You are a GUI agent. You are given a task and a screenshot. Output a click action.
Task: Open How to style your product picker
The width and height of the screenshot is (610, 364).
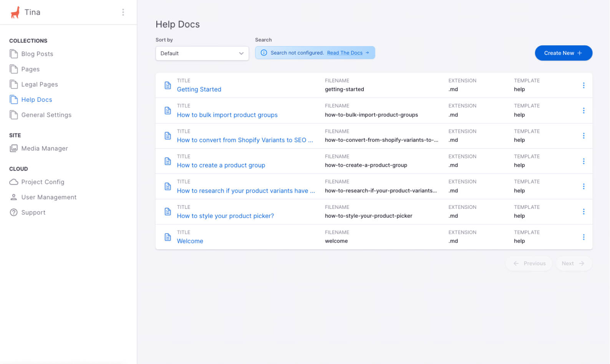[x=225, y=216]
